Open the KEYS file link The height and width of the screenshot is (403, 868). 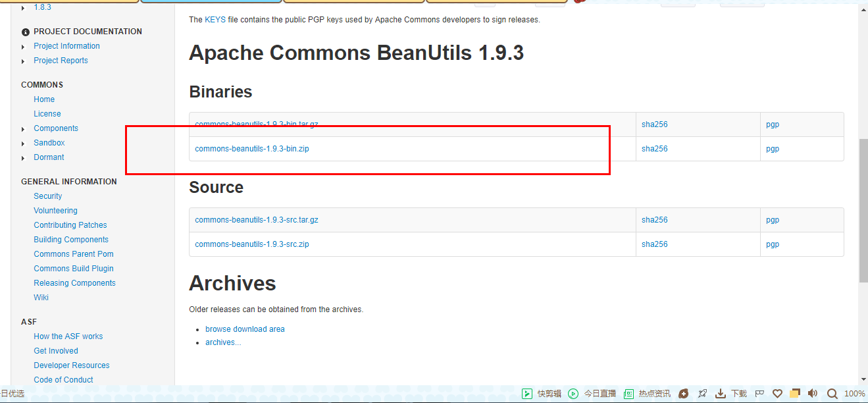click(x=215, y=20)
